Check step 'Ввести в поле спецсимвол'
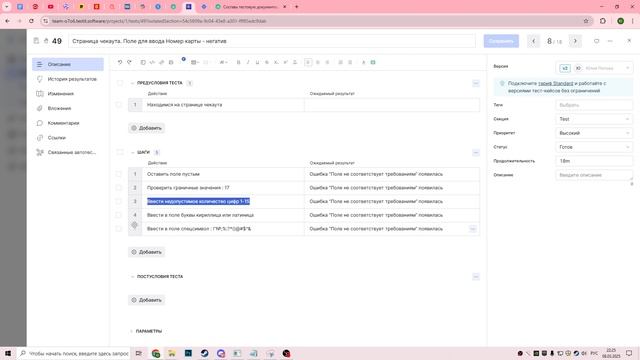This screenshot has height=360, width=640. click(x=119, y=229)
